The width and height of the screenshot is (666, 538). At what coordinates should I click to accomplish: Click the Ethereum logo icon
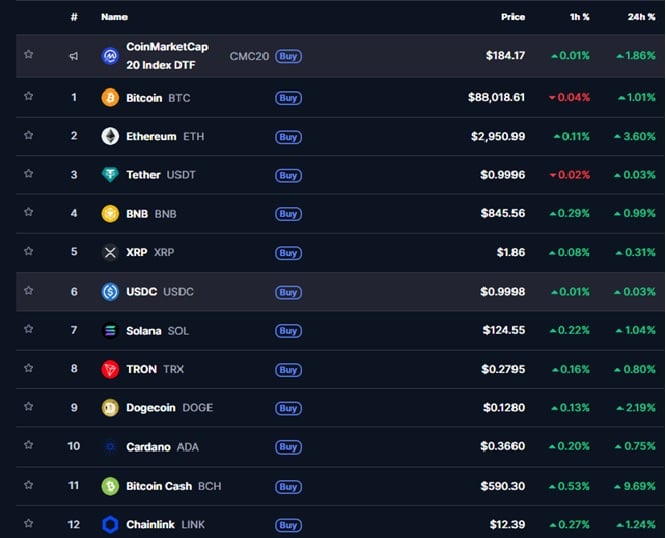(x=110, y=136)
